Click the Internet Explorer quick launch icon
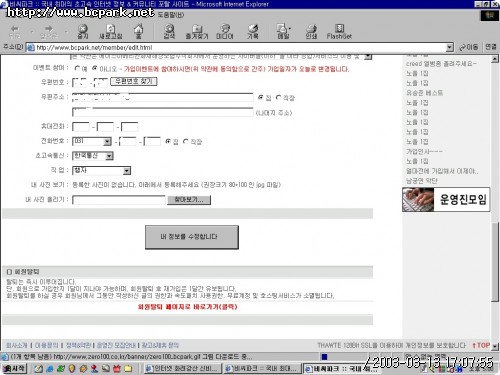 click(x=50, y=369)
